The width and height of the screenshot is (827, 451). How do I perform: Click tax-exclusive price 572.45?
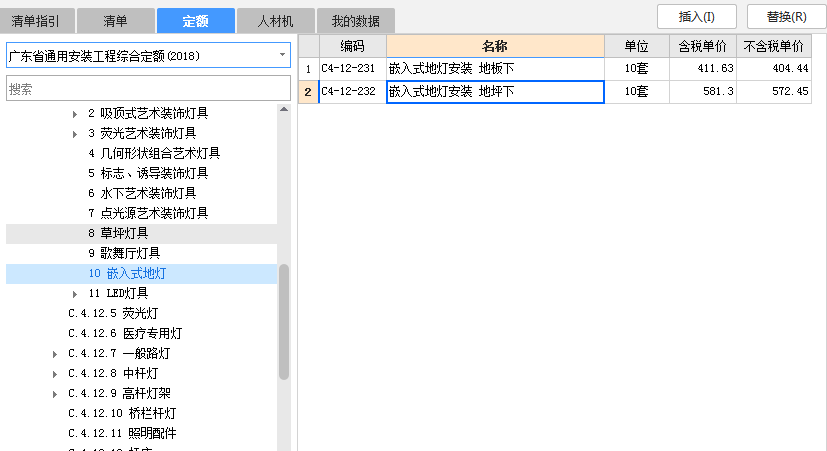tap(774, 92)
